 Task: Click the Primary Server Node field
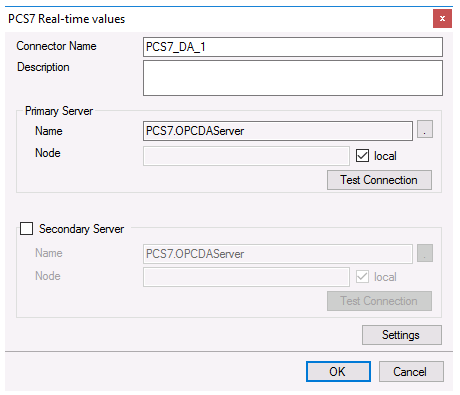coord(246,156)
